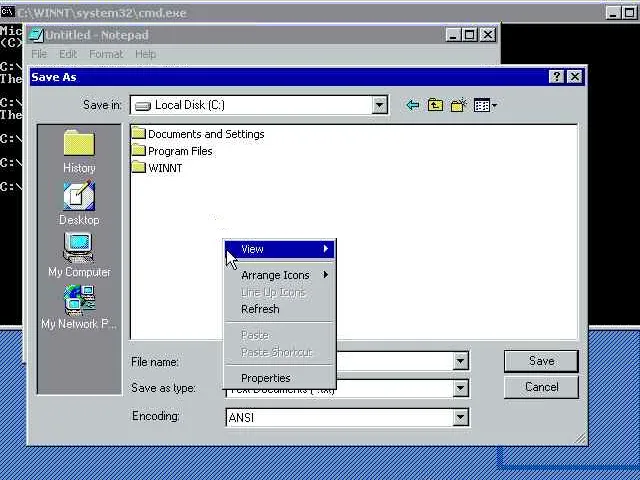Click the Save As dialog resize grip
The width and height of the screenshot is (640, 480).
click(x=580, y=438)
